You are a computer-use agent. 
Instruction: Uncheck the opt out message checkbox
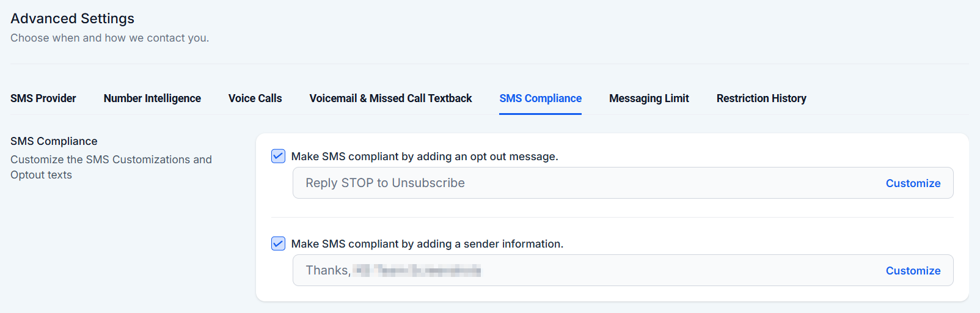pyautogui.click(x=278, y=156)
